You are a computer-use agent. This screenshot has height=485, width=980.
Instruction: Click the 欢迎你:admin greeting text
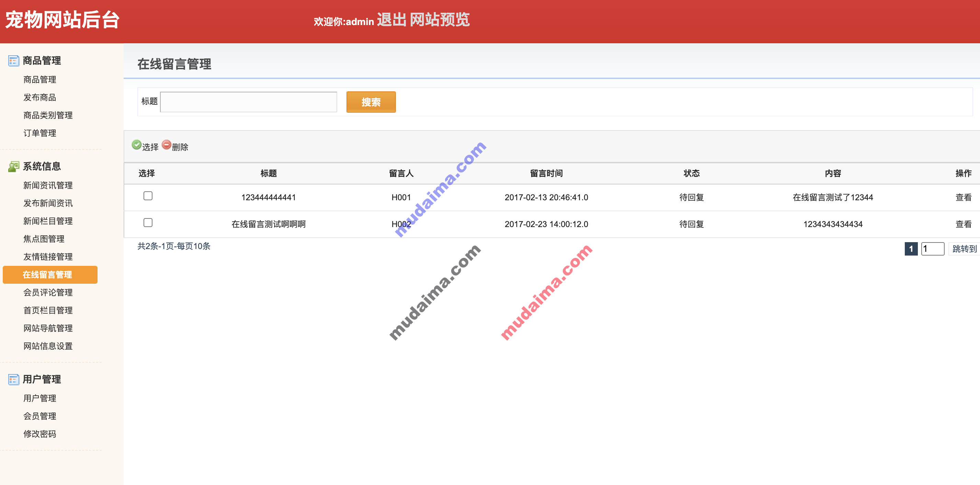point(343,22)
